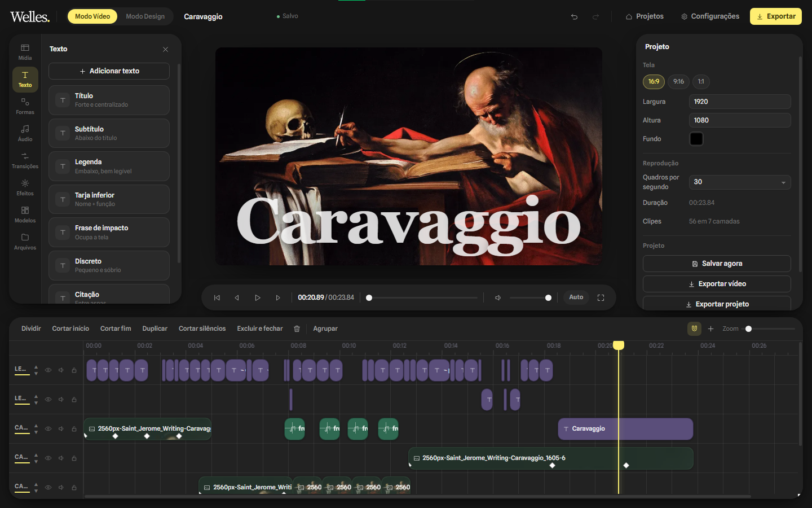Screen dimensions: 812x508
Task: Redo the last undone edit
Action: (x=595, y=16)
